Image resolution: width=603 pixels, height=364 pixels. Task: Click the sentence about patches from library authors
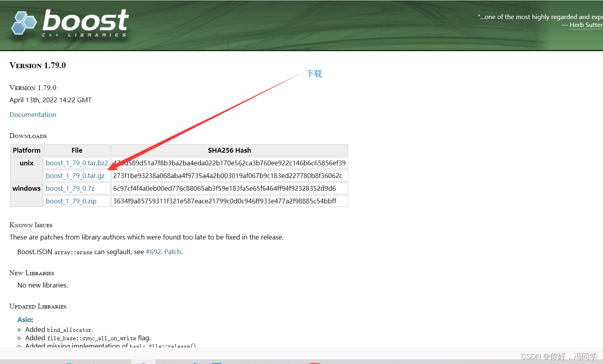tap(146, 237)
